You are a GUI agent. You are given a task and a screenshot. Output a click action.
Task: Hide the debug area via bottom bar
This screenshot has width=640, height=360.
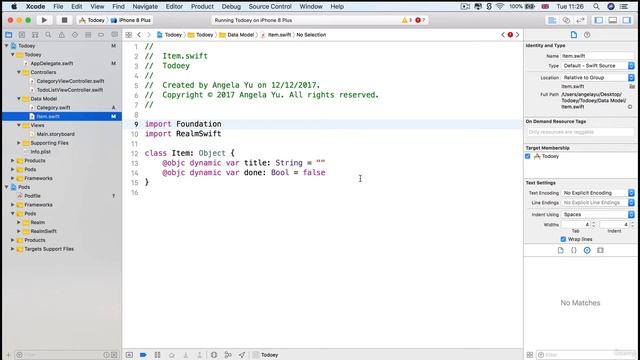click(129, 355)
